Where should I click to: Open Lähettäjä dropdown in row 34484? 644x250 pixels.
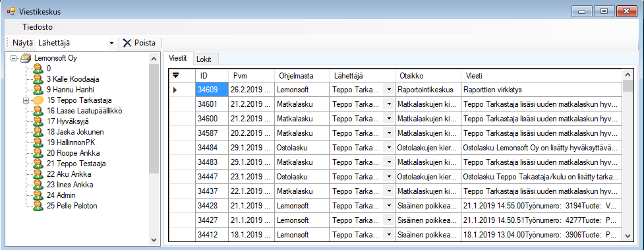click(x=388, y=148)
